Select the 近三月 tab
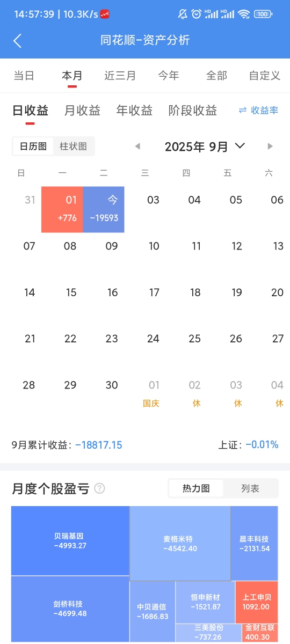Screen dimensions: 290x644 point(120,75)
